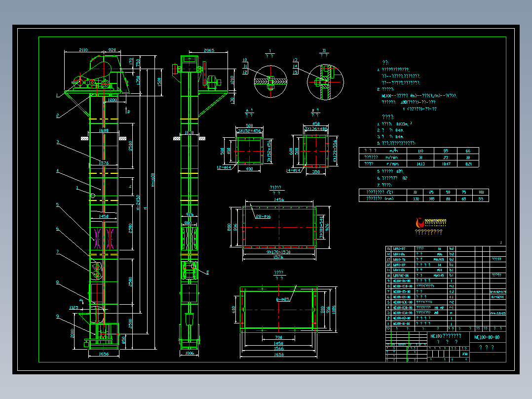Click the NE100-00-00 drawing number in the title block
532x399 pixels.
[x=487, y=338]
